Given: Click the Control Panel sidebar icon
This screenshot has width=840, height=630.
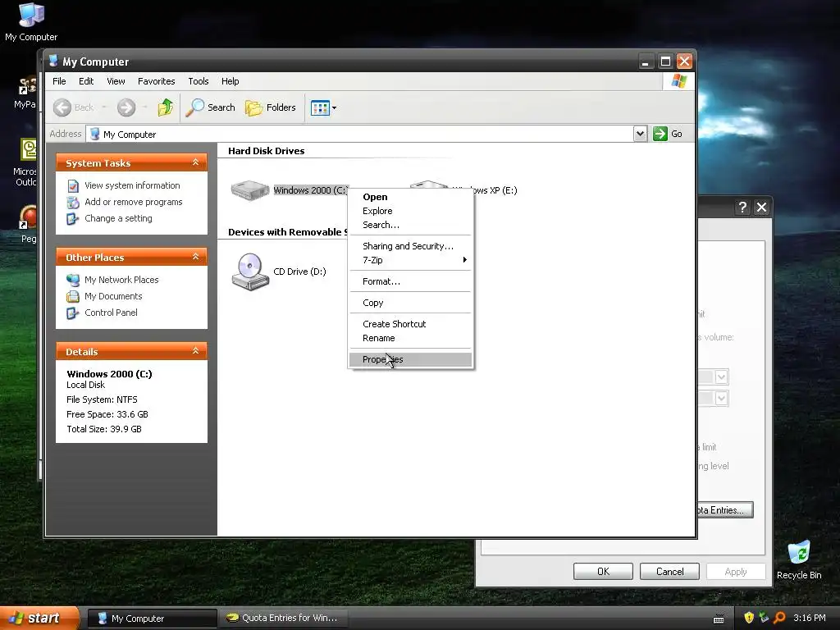Looking at the screenshot, I should pos(73,313).
